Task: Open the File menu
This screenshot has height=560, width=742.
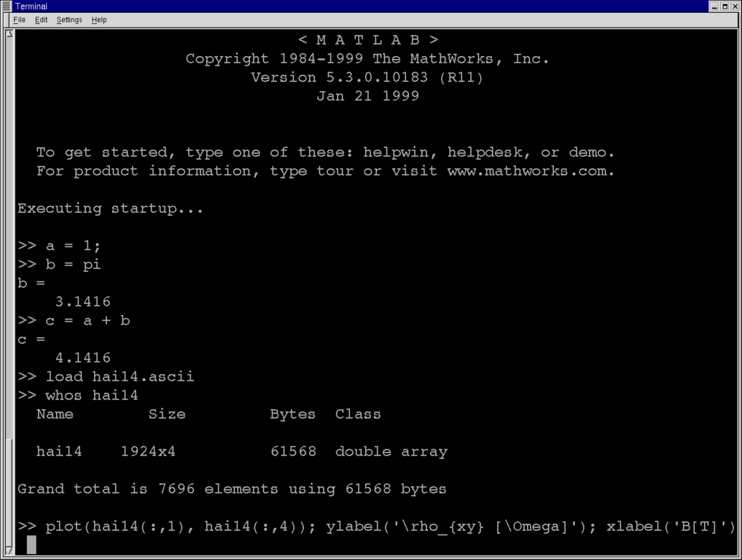Action: [18, 20]
